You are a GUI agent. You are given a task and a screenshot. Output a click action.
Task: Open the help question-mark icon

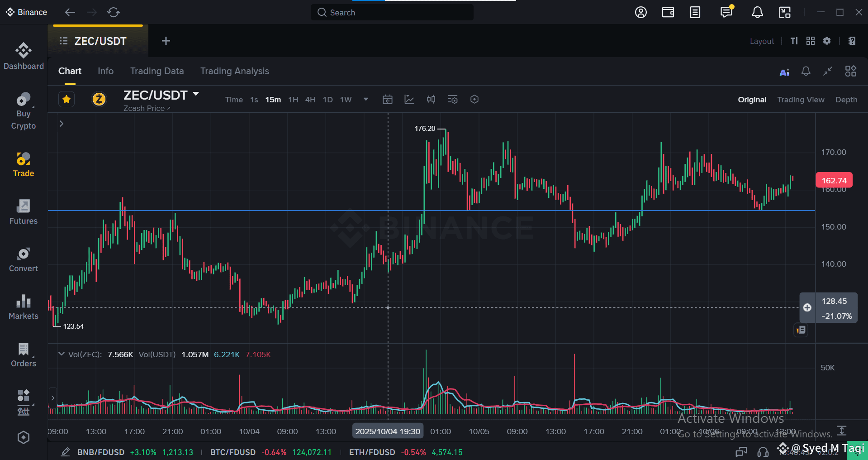tap(852, 41)
